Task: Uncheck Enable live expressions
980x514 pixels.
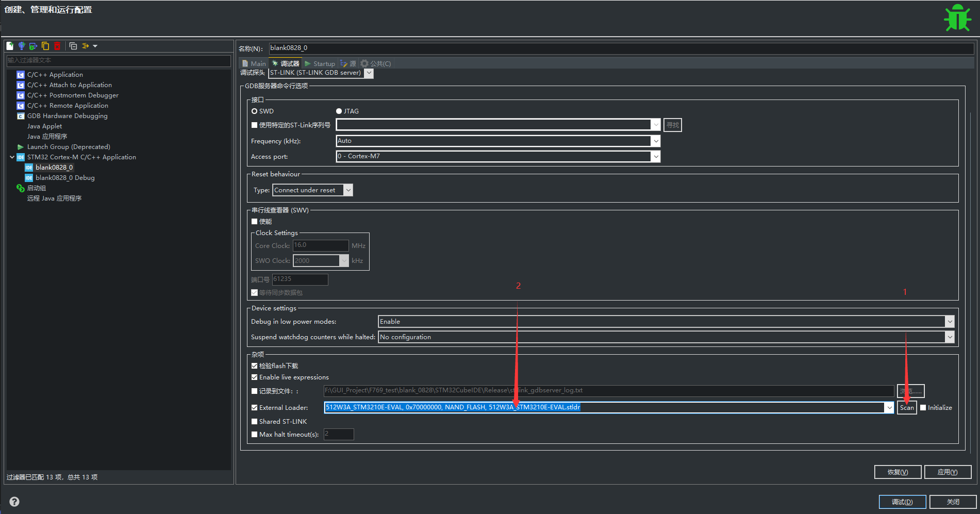Action: click(254, 377)
